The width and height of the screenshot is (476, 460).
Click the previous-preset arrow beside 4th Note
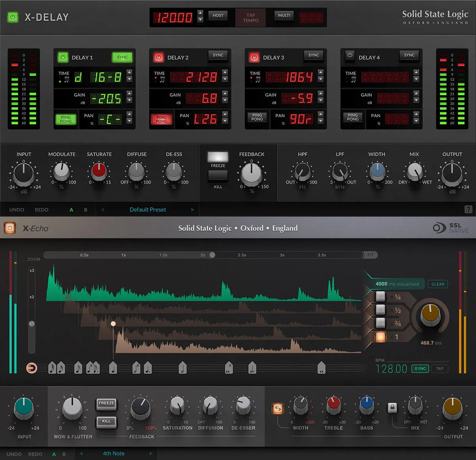click(81, 453)
